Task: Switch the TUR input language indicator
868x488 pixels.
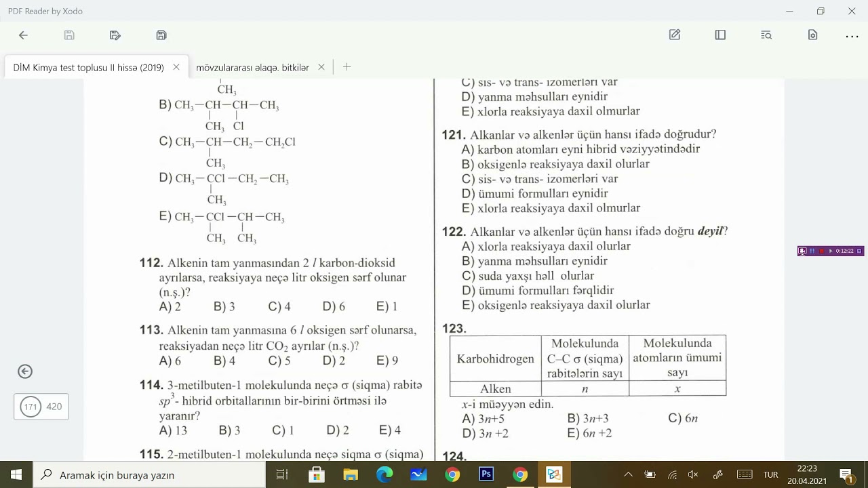Action: click(771, 475)
